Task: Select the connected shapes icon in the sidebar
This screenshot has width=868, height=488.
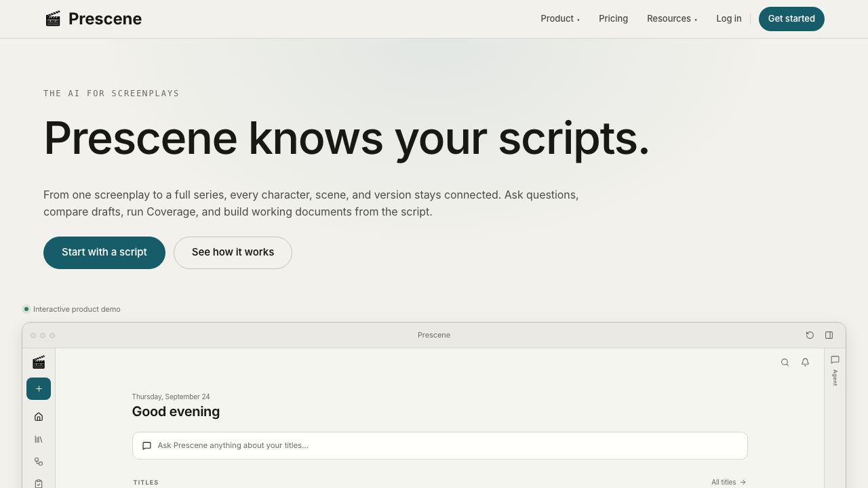Action: [39, 462]
